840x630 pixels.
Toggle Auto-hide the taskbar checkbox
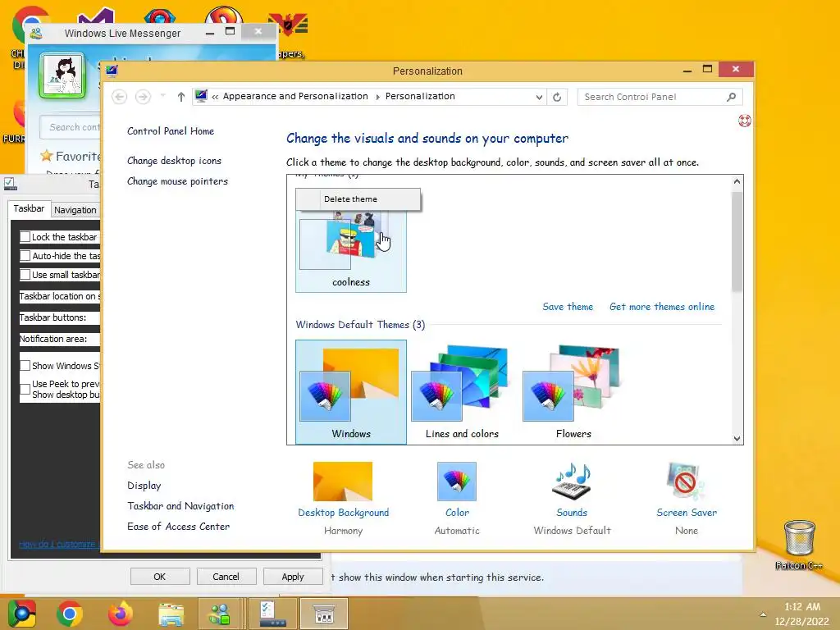point(25,256)
